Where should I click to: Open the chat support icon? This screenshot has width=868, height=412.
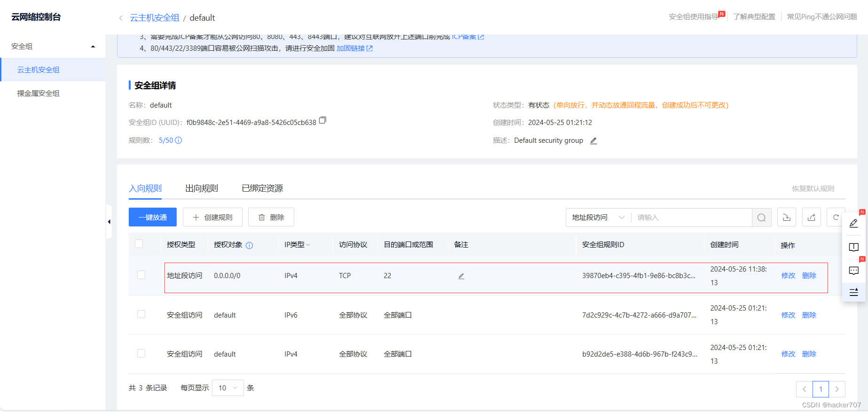(854, 271)
